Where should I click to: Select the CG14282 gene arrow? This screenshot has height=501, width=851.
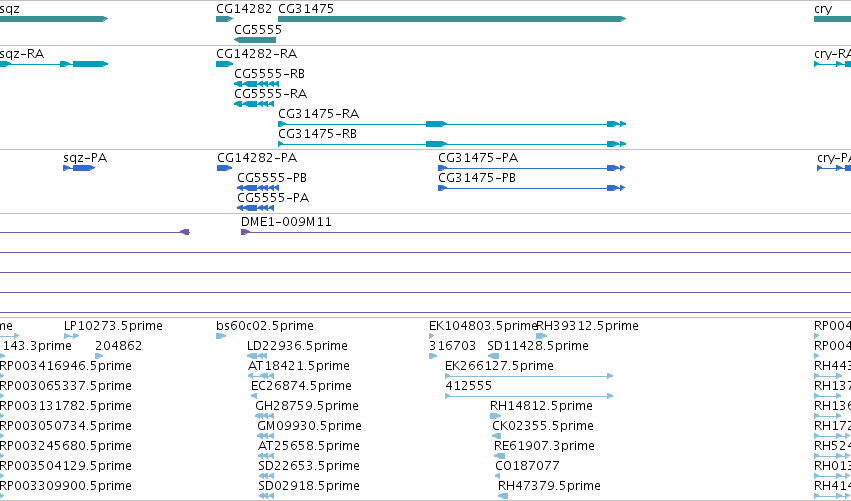tap(224, 19)
